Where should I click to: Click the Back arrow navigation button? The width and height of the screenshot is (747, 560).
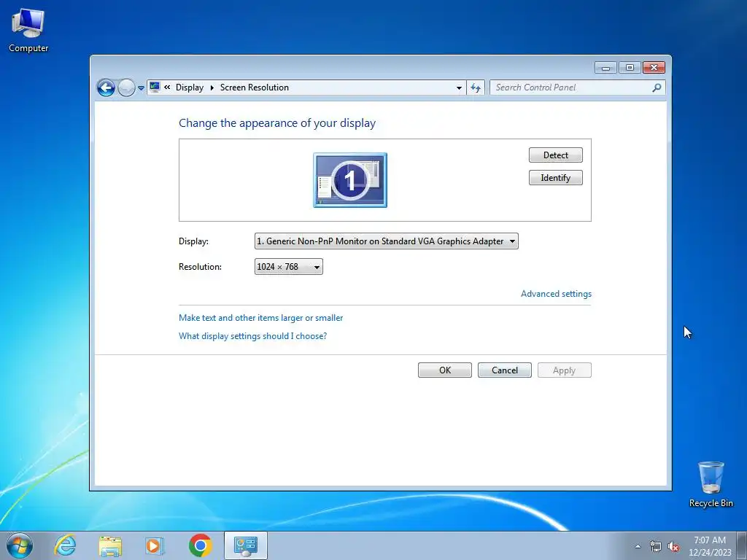click(x=106, y=87)
